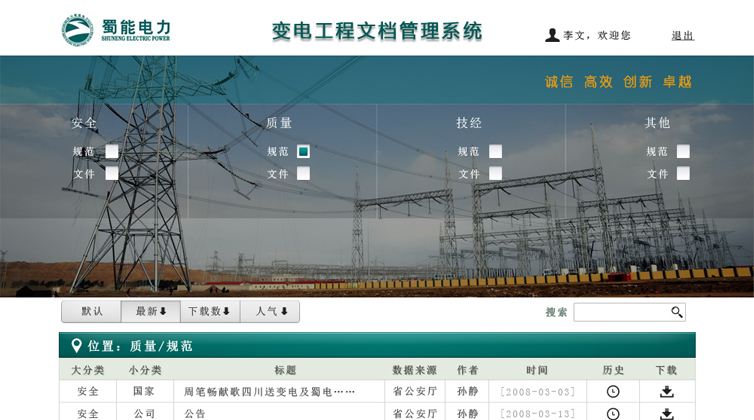Download the 公告 document
The width and height of the screenshot is (754, 420).
666,414
